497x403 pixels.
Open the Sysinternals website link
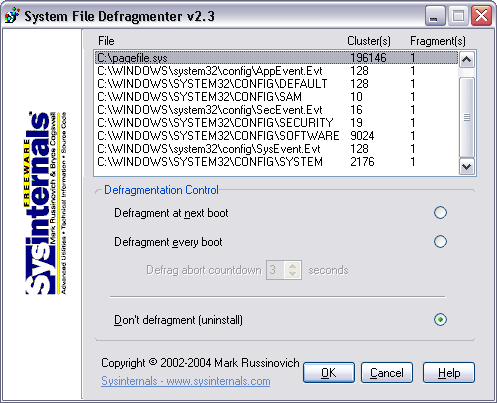pos(186,381)
